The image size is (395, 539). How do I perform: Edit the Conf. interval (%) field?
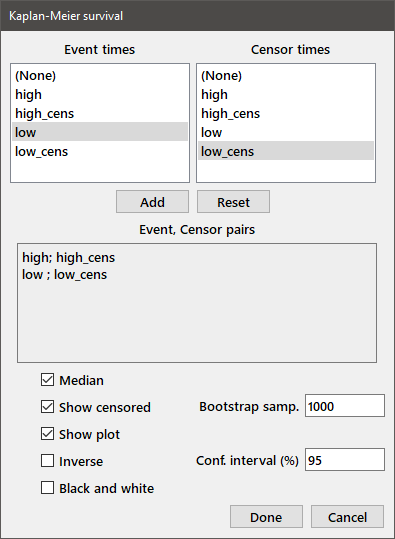(x=345, y=460)
